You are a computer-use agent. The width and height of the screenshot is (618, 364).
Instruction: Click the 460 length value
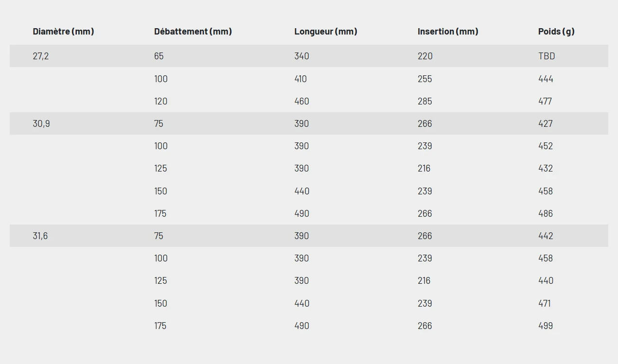pyautogui.click(x=301, y=102)
